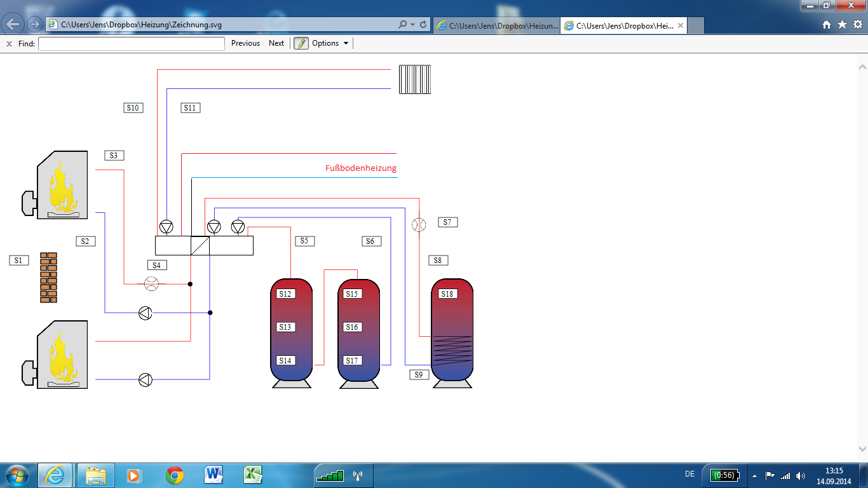
Task: Close the Find bar with X
Action: (9, 44)
